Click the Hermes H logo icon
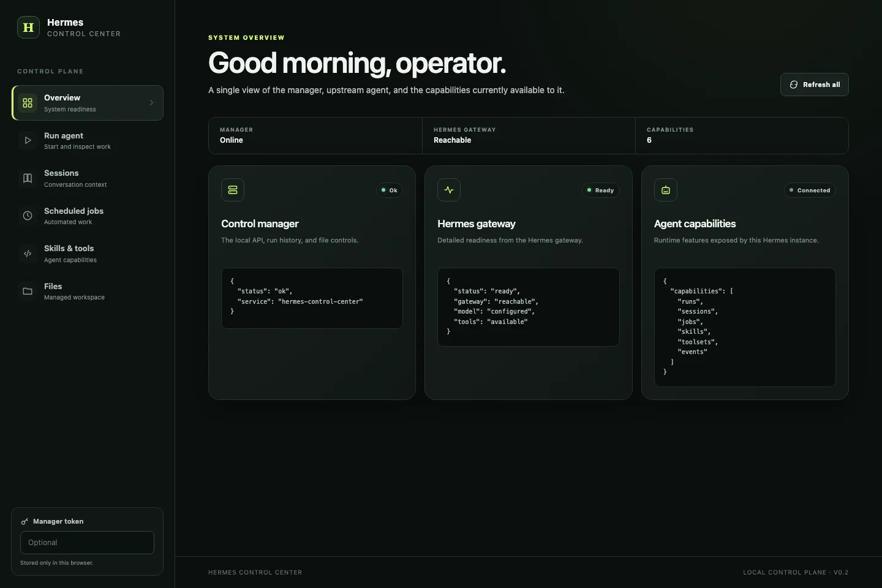The width and height of the screenshot is (882, 588). coord(28,27)
